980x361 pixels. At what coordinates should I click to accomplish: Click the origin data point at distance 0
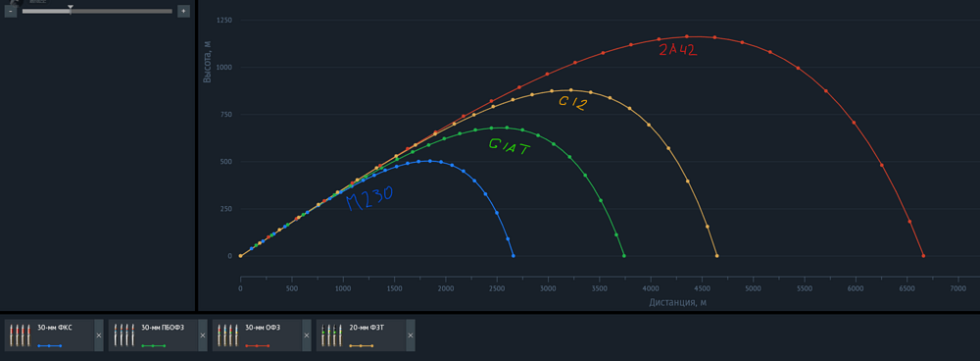click(240, 256)
